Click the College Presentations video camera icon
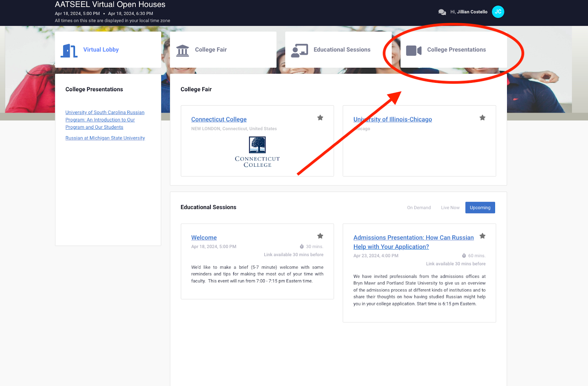The width and height of the screenshot is (588, 386). (x=413, y=50)
